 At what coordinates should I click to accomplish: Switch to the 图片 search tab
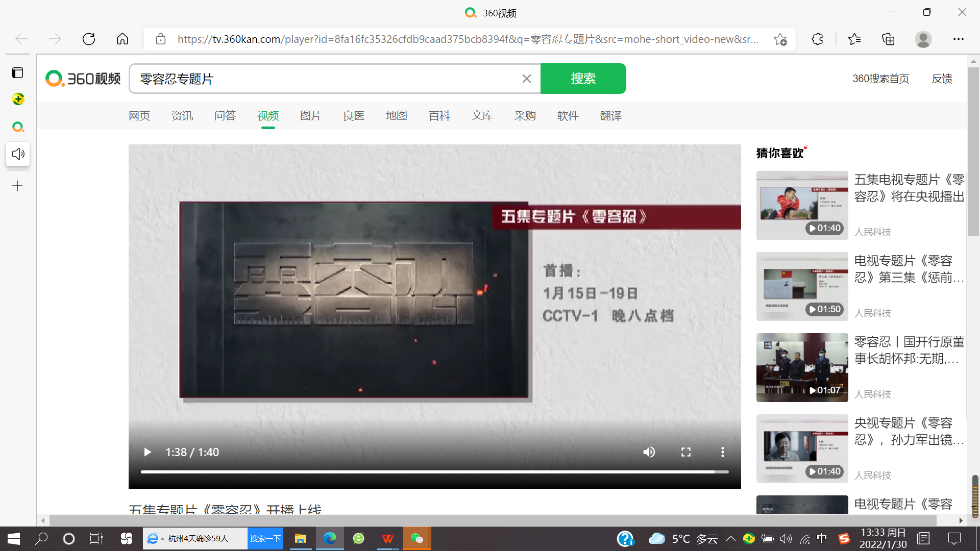click(310, 116)
